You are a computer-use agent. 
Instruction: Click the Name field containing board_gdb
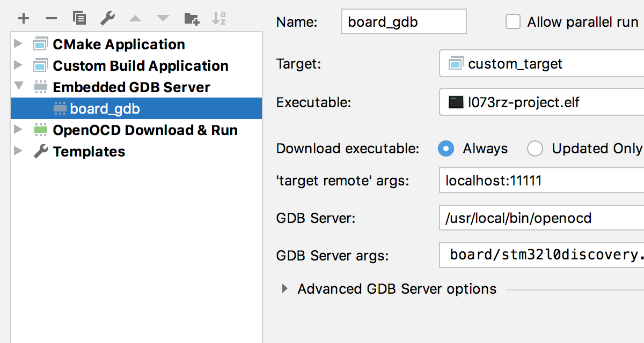[x=404, y=22]
